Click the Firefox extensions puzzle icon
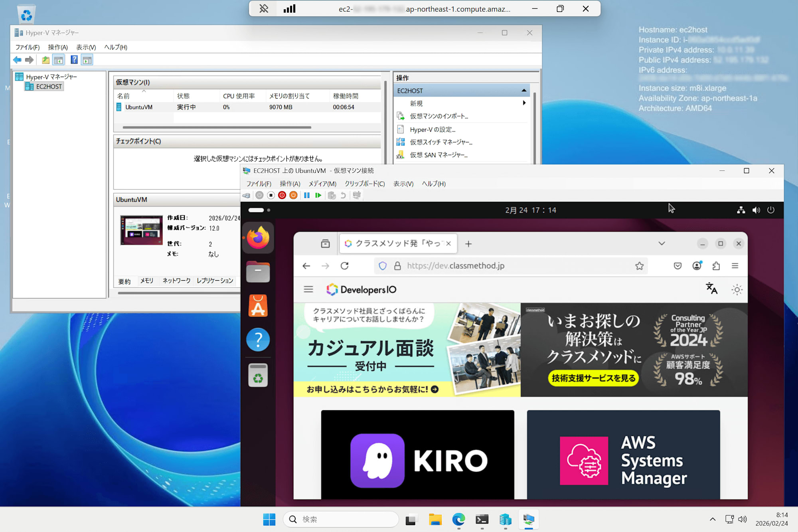Image resolution: width=798 pixels, height=532 pixels. click(x=716, y=266)
